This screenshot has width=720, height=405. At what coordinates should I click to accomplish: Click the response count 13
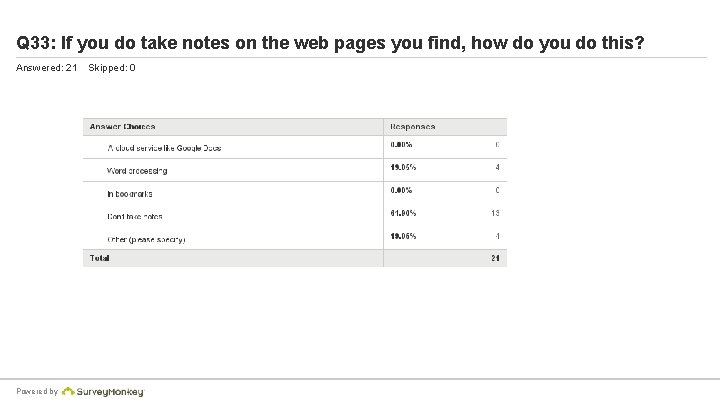(494, 213)
